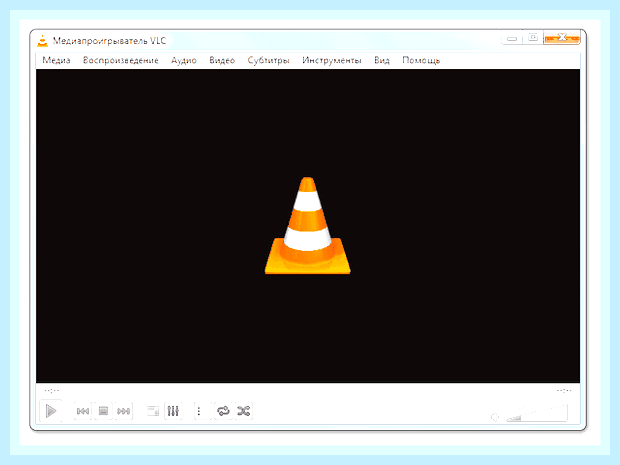This screenshot has width=620, height=465.
Task: Open extended settings equalizer icon
Action: (173, 411)
